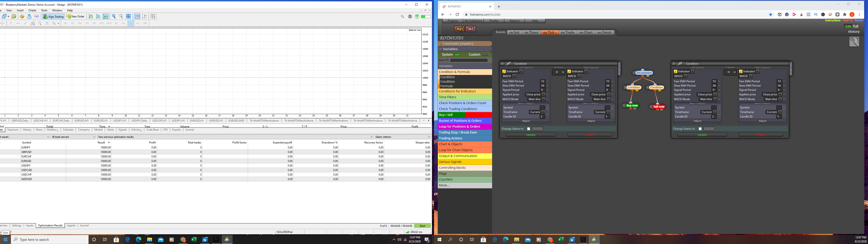The image size is (868, 244).
Task: Switch chart to line chart mode
Action: click(x=106, y=16)
